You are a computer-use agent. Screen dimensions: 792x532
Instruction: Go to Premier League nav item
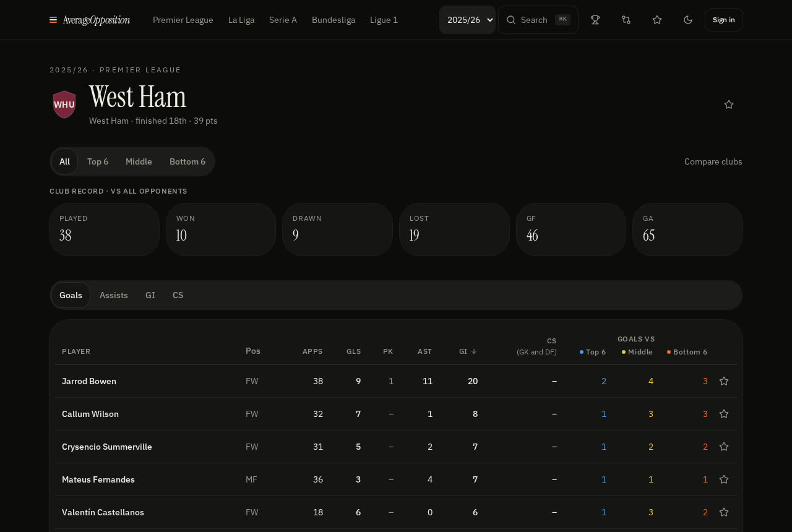(183, 20)
